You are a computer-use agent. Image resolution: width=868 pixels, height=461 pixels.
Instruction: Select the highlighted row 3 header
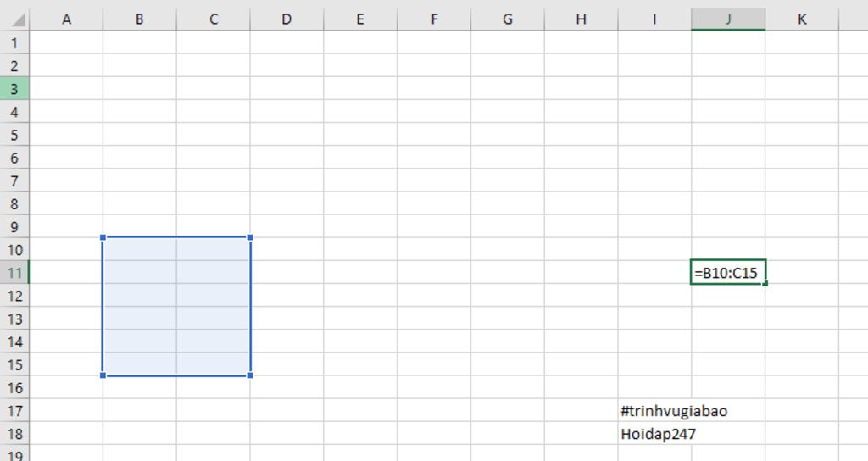tap(14, 88)
